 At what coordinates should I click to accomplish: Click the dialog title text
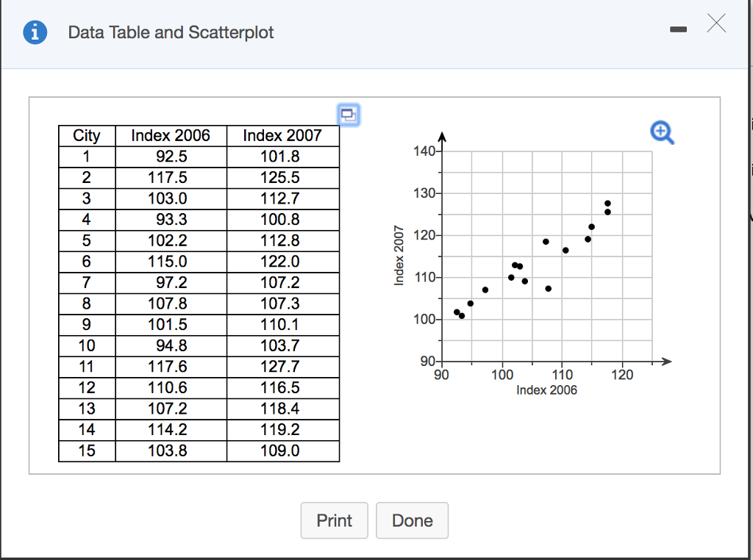pos(171,33)
